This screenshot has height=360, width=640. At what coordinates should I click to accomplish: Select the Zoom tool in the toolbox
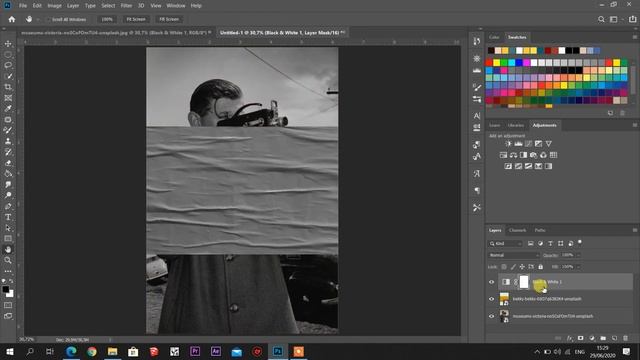pos(8,260)
